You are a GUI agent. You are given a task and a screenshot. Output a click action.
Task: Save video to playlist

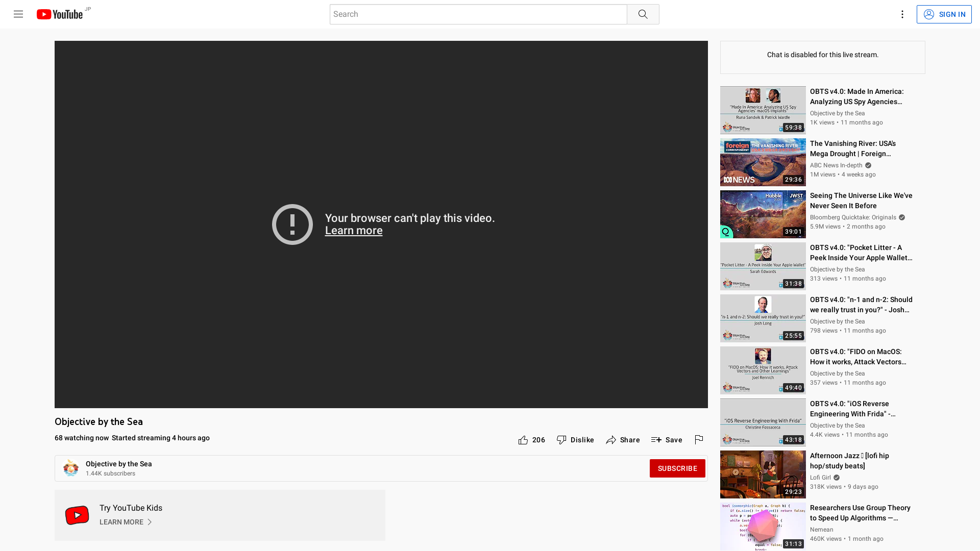coord(667,440)
